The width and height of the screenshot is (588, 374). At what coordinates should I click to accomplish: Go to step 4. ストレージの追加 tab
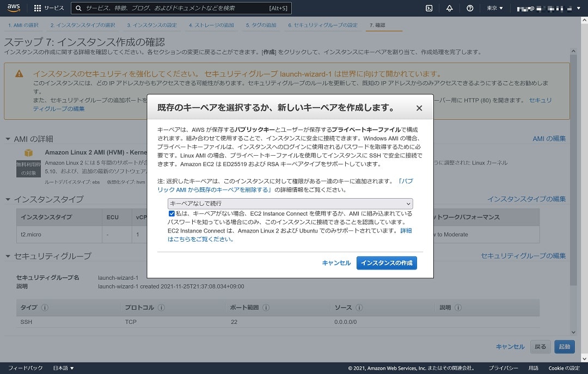coord(211,25)
